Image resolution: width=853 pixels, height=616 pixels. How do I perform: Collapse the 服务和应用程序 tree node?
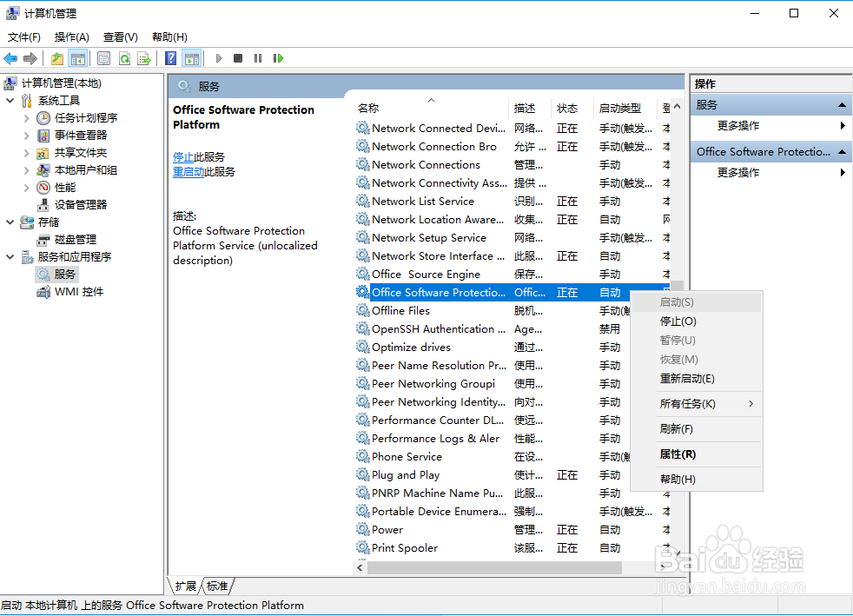[10, 257]
